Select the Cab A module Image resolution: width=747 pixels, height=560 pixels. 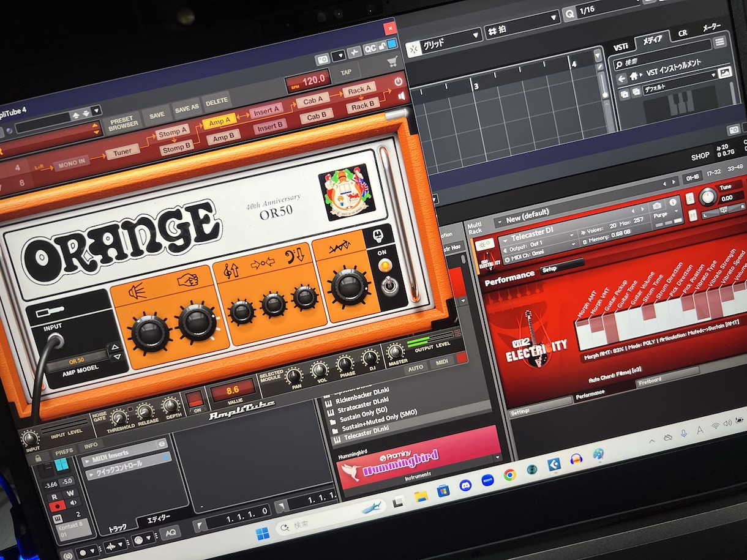(314, 99)
